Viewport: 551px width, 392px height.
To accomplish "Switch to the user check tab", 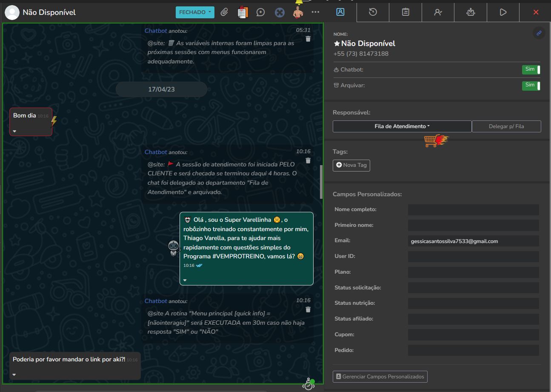I will [438, 12].
